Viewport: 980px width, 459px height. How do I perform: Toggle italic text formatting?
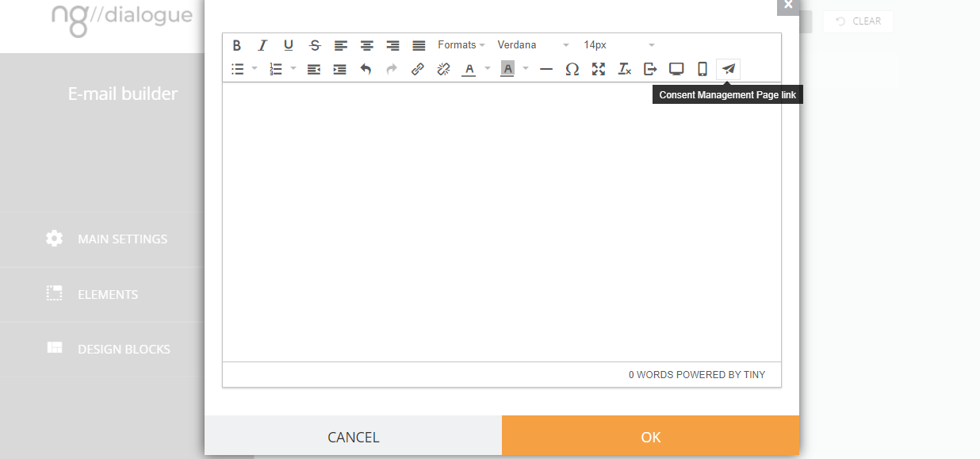(262, 45)
